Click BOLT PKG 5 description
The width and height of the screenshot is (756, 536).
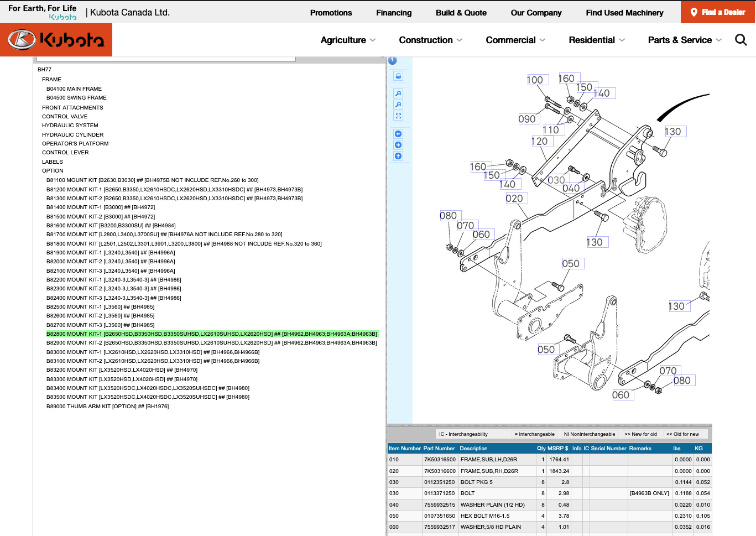pyautogui.click(x=477, y=482)
